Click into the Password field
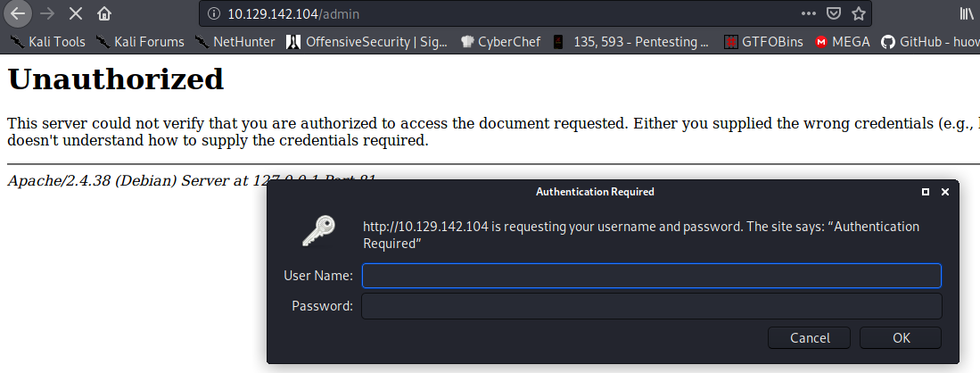The image size is (980, 373). click(651, 306)
